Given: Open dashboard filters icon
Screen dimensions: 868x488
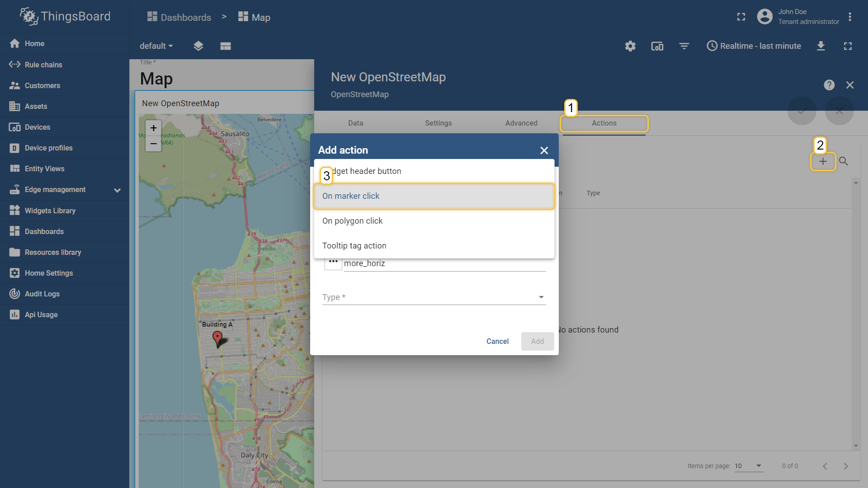Looking at the screenshot, I should point(684,46).
